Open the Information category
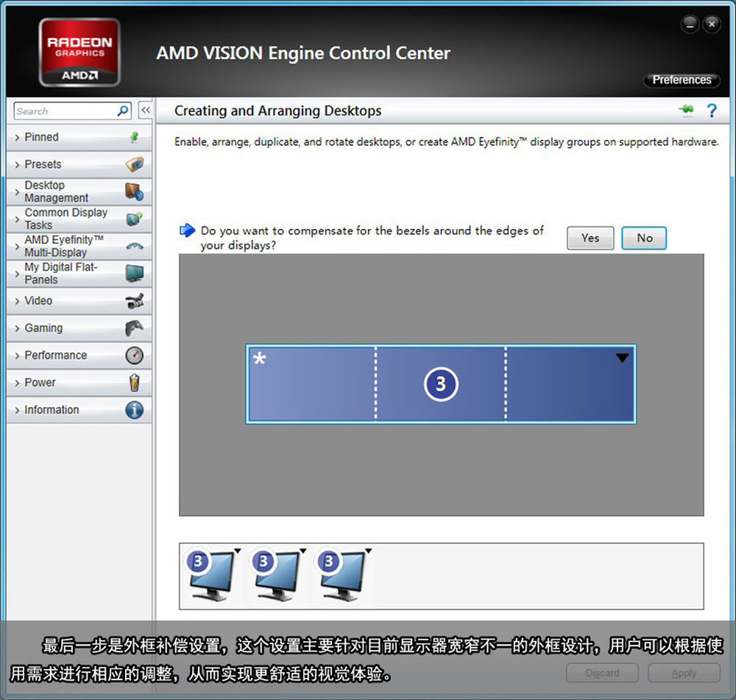This screenshot has width=736, height=700. [79, 410]
